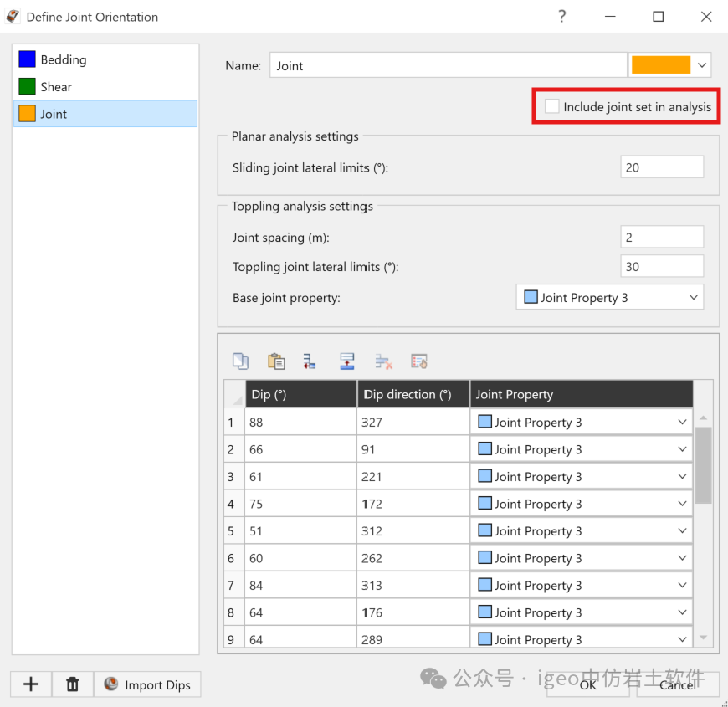
Task: Click the paste clipboard icon
Action: click(x=276, y=361)
